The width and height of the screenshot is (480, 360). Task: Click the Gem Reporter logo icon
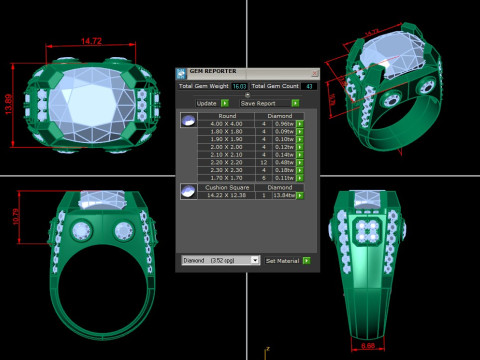pyautogui.click(x=181, y=74)
